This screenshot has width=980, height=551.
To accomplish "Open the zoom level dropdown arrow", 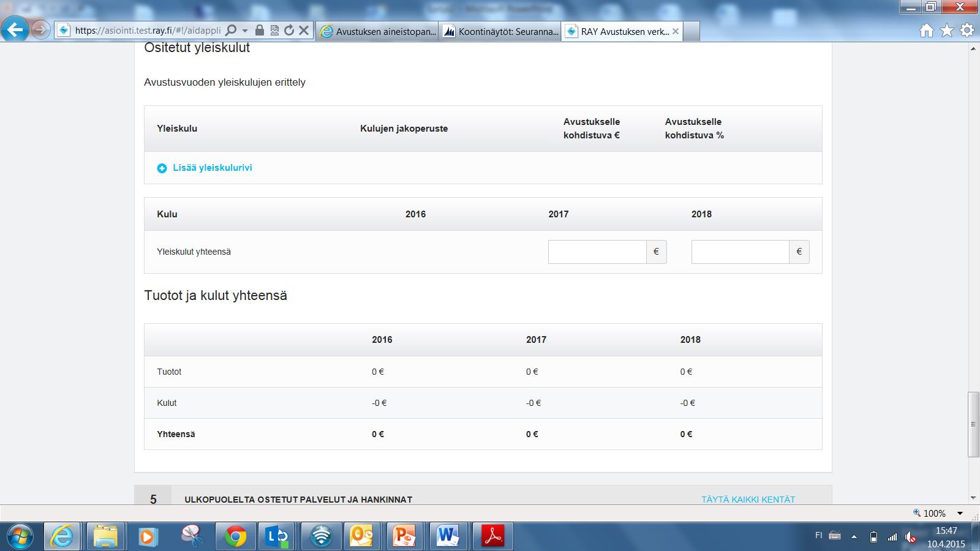I will tap(960, 514).
